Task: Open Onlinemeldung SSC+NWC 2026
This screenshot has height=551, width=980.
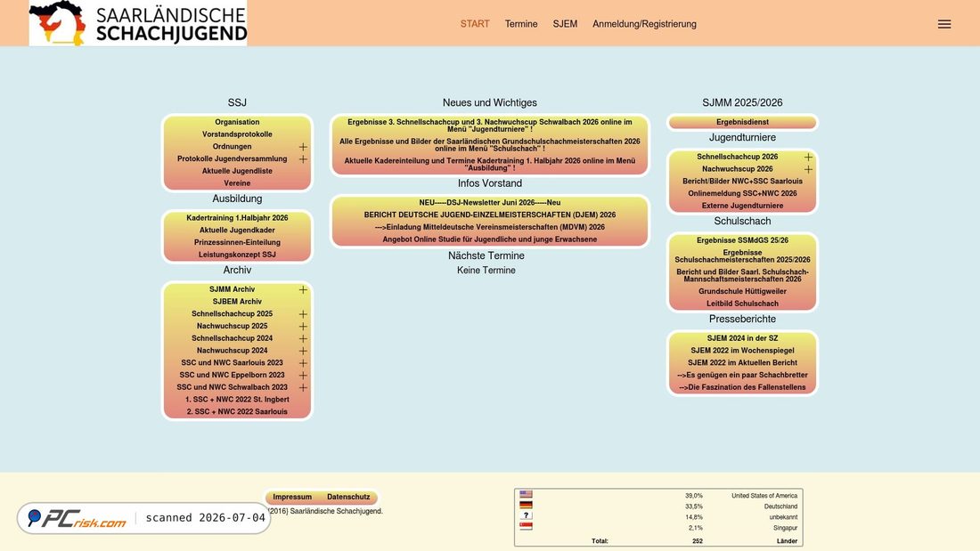Action: pos(742,194)
